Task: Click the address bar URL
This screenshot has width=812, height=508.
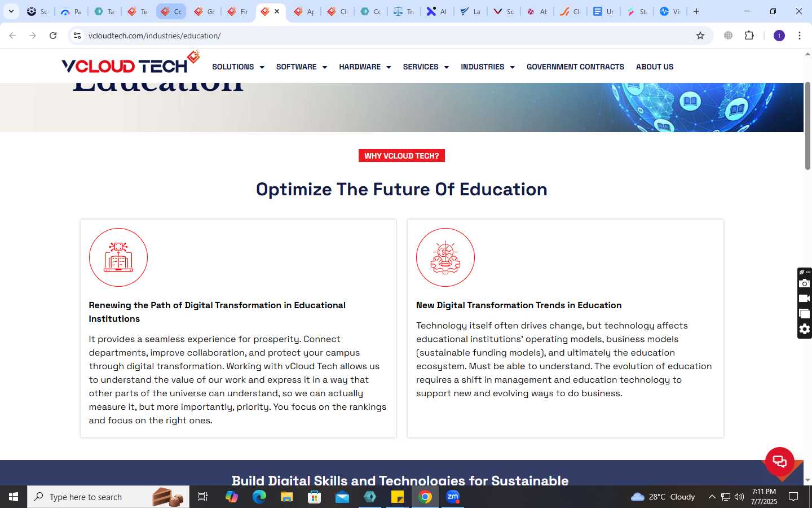Action: click(155, 36)
